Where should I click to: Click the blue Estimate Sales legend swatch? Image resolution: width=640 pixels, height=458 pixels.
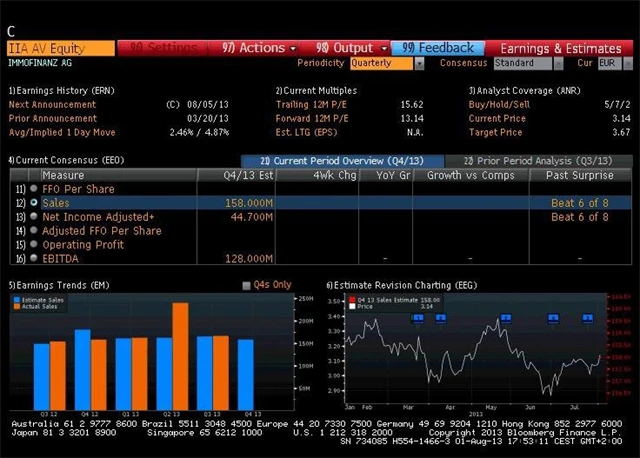17,300
